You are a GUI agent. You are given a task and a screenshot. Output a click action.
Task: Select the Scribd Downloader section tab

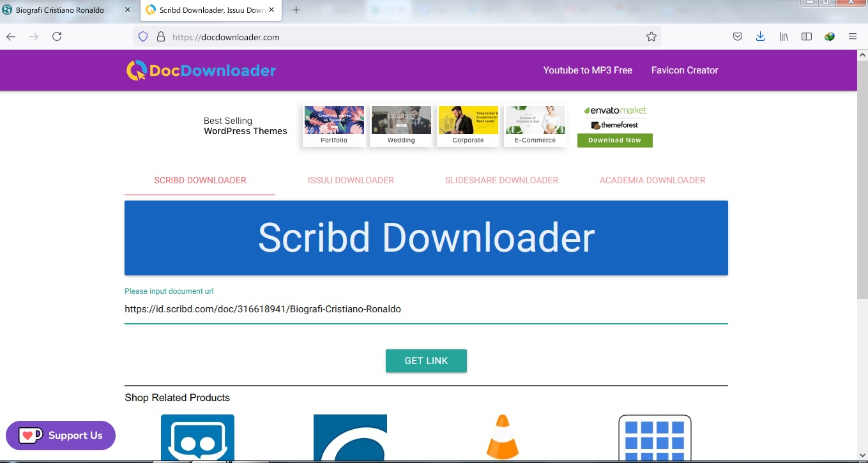tap(200, 181)
